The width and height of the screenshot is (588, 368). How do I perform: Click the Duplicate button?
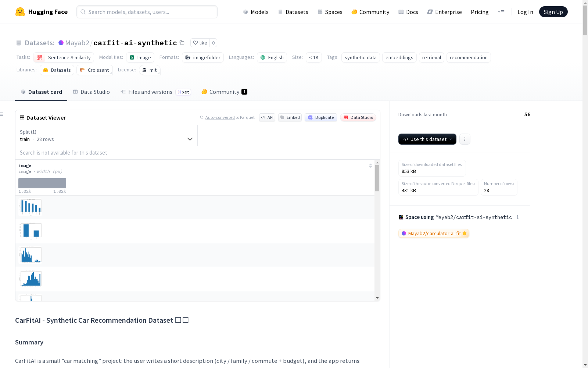321,117
